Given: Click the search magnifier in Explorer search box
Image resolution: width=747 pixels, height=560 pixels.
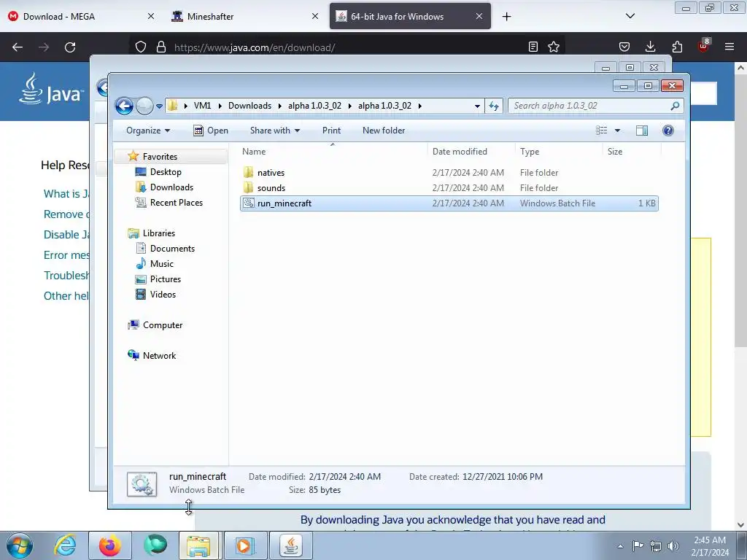Looking at the screenshot, I should (675, 106).
